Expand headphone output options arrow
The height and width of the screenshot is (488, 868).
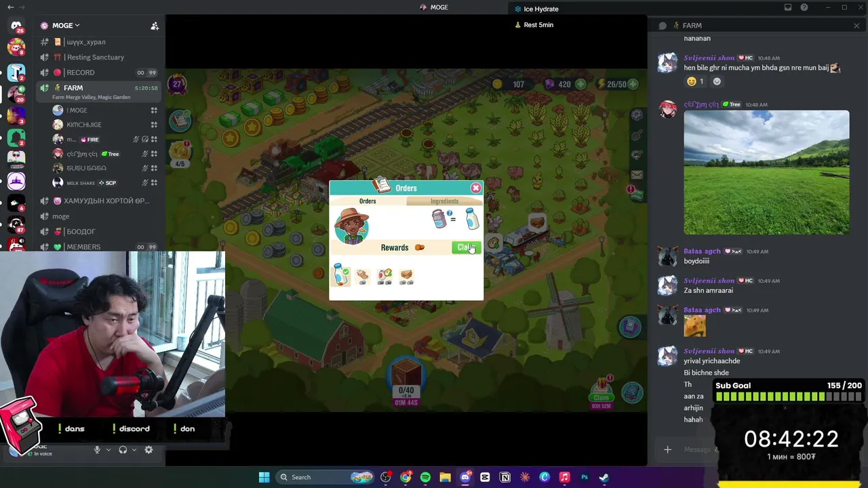134,450
